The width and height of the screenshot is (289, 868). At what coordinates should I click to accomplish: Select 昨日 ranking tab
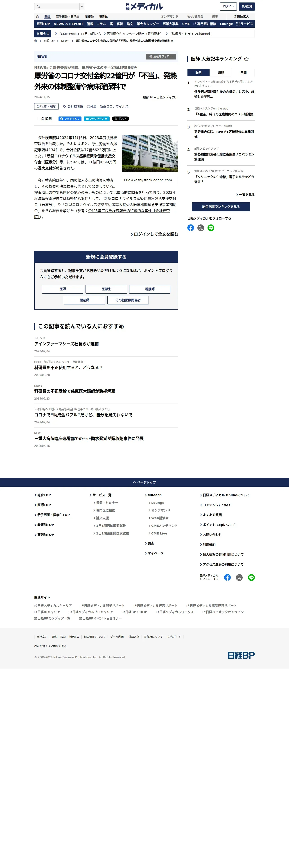199,73
